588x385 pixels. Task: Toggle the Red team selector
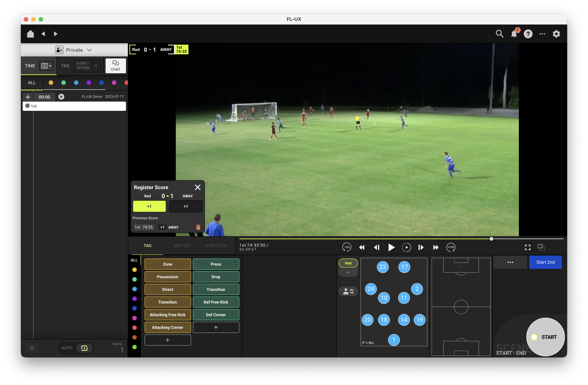coord(348,263)
